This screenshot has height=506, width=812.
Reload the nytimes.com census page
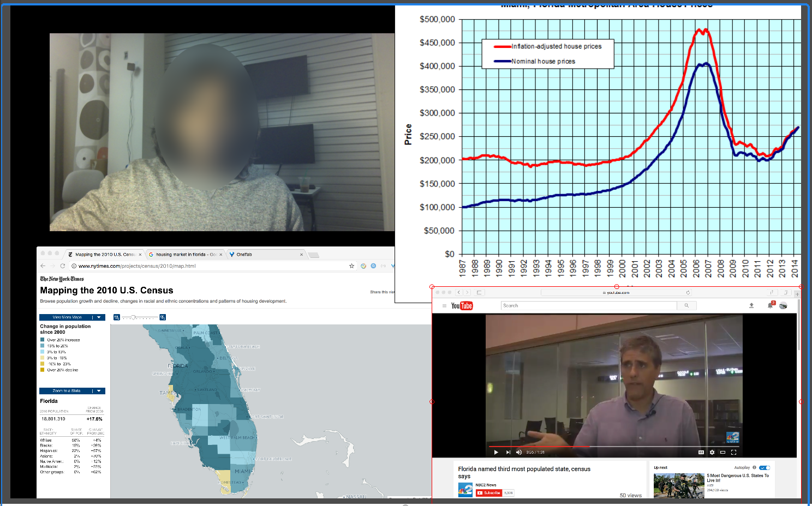[63, 266]
